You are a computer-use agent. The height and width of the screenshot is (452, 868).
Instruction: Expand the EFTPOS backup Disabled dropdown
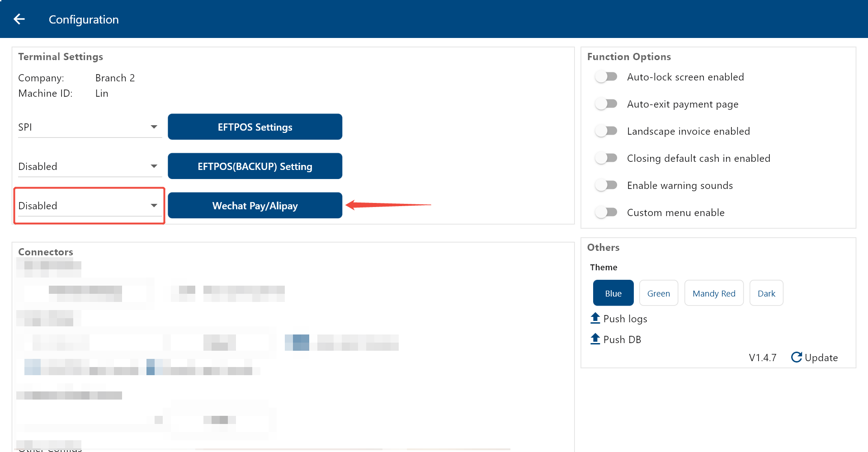tap(89, 166)
